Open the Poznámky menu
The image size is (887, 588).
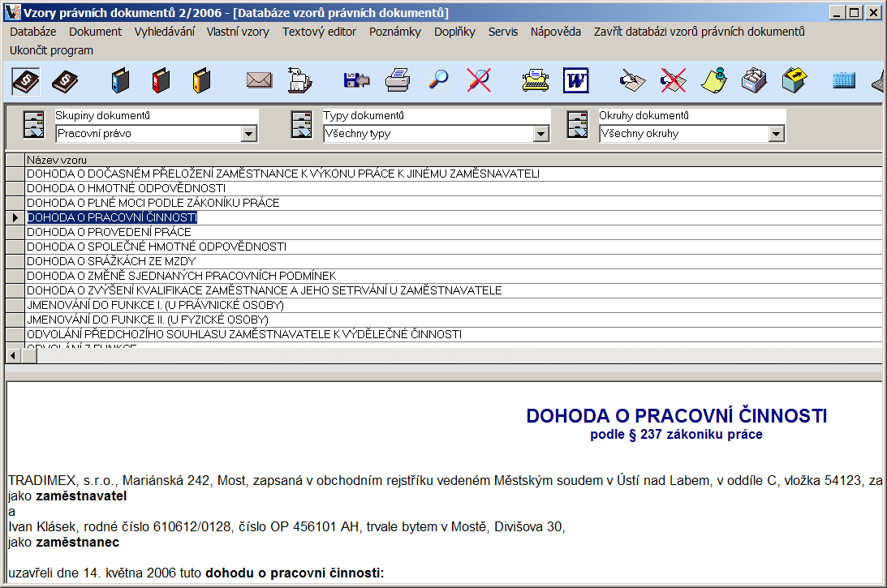395,32
